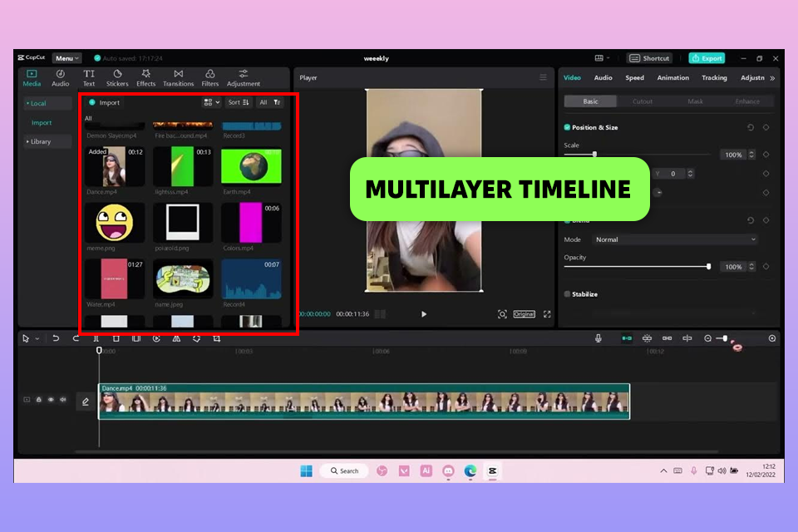Click the Mirror flip tool icon
The image size is (798, 532).
tap(176, 338)
